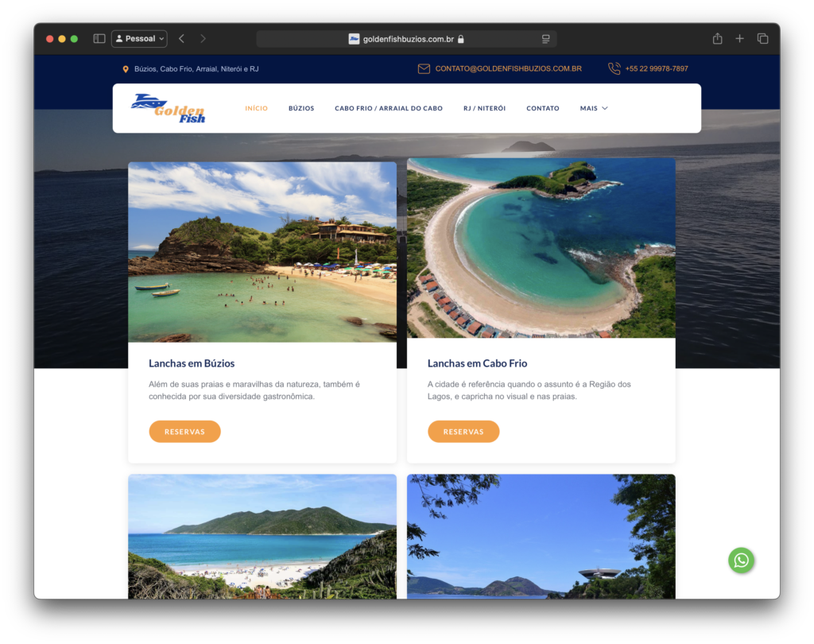Open the Niterói bay photo with trees
This screenshot has width=814, height=644.
pos(541,537)
